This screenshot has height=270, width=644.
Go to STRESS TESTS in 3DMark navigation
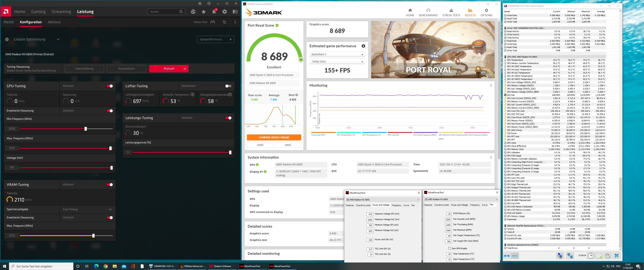(451, 13)
